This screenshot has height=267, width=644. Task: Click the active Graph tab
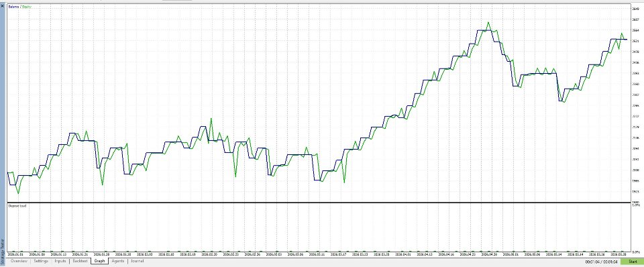(99, 261)
